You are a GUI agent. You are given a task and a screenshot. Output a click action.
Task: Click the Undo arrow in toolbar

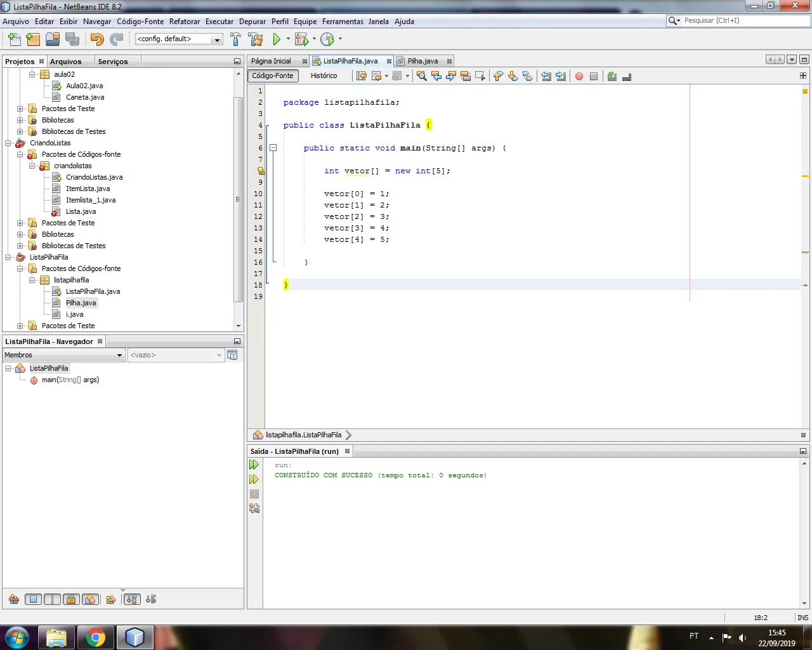(x=97, y=39)
